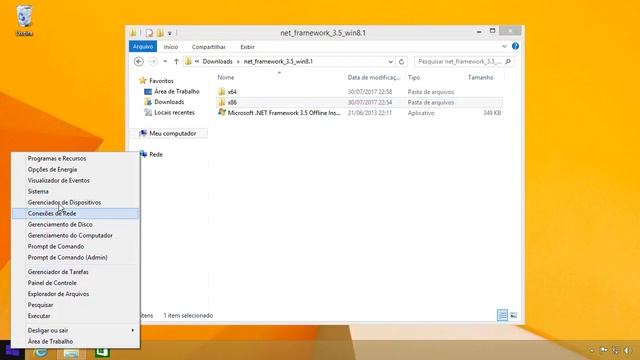640x360 pixels.
Task: Choose Área de Trabalho menu entry
Action: [76, 341]
